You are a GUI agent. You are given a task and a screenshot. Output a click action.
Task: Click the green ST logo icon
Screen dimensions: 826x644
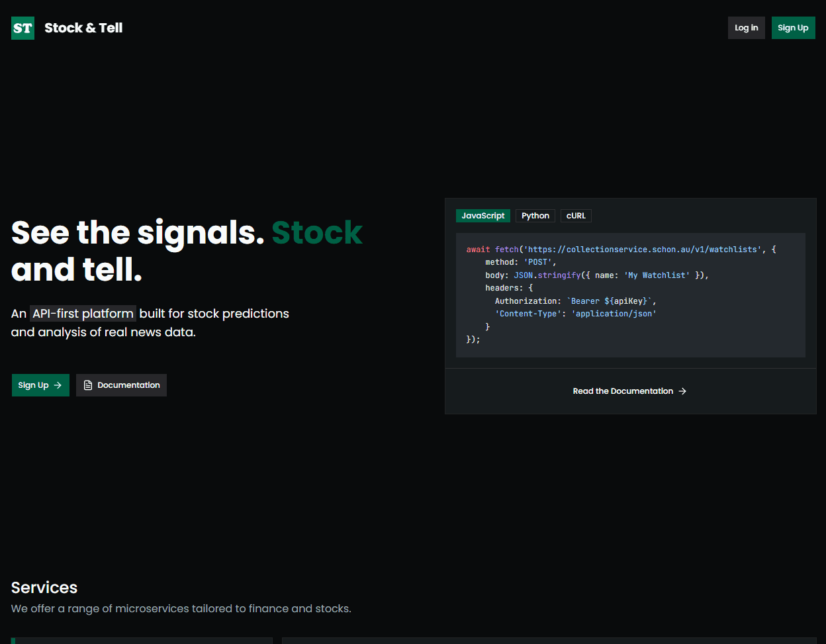[x=23, y=28]
